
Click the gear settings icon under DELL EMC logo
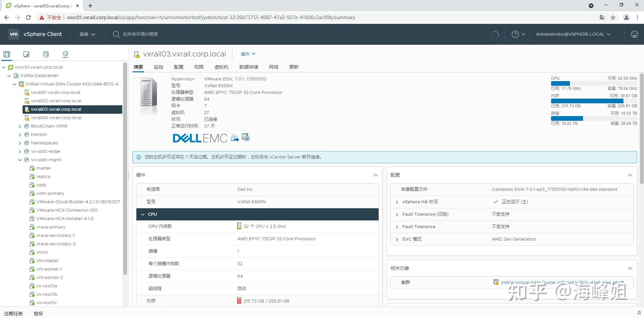pyautogui.click(x=246, y=137)
